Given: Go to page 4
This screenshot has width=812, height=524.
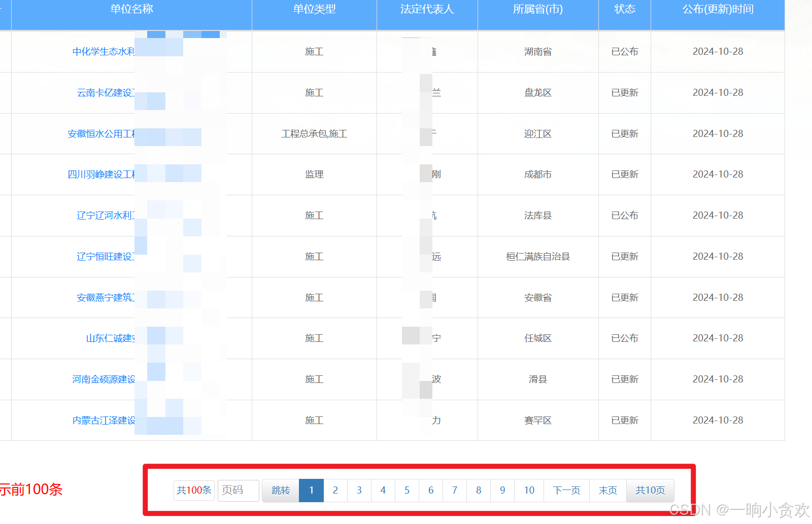Looking at the screenshot, I should (383, 491).
